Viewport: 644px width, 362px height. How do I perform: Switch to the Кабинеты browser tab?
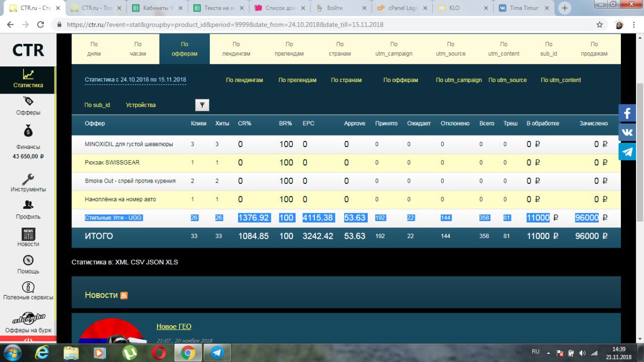coord(157,8)
